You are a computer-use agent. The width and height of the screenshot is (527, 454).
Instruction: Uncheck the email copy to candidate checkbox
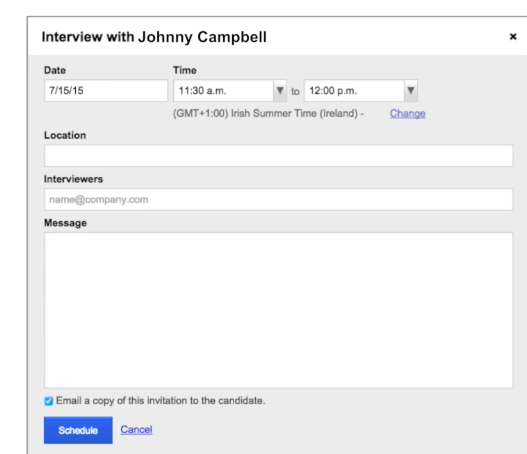(49, 401)
